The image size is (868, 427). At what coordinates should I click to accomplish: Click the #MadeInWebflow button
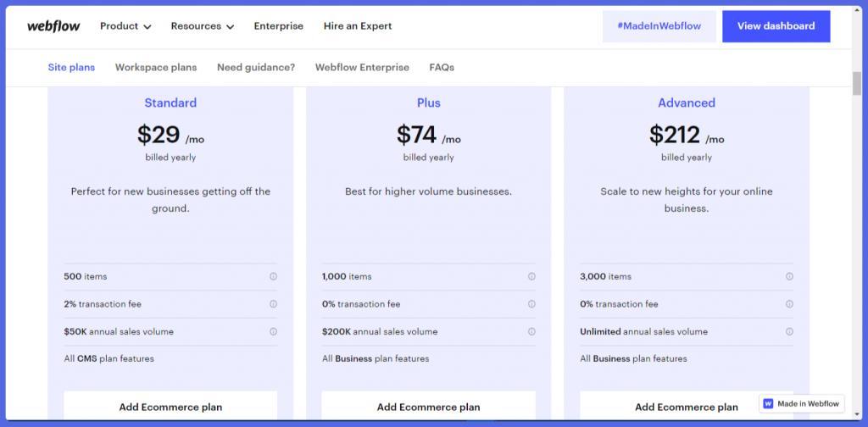click(x=659, y=26)
